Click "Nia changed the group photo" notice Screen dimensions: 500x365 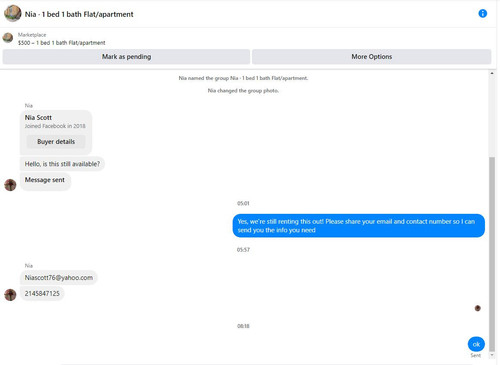pyautogui.click(x=243, y=91)
